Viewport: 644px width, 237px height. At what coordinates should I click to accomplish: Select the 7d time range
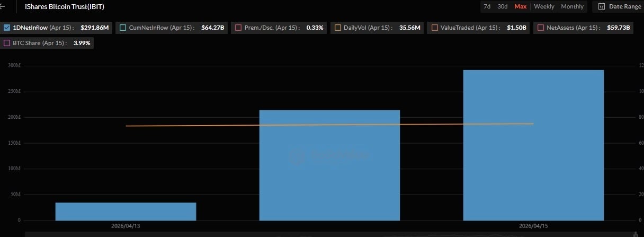487,6
